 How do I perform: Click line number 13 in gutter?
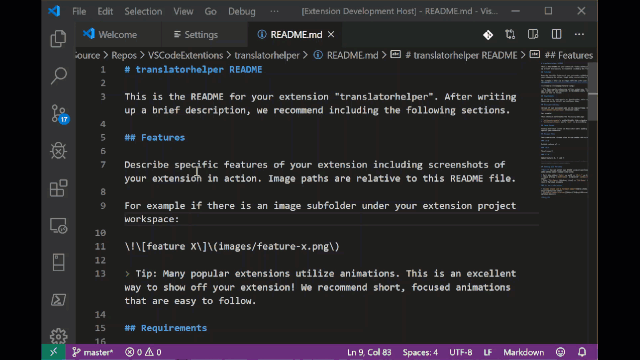point(100,273)
